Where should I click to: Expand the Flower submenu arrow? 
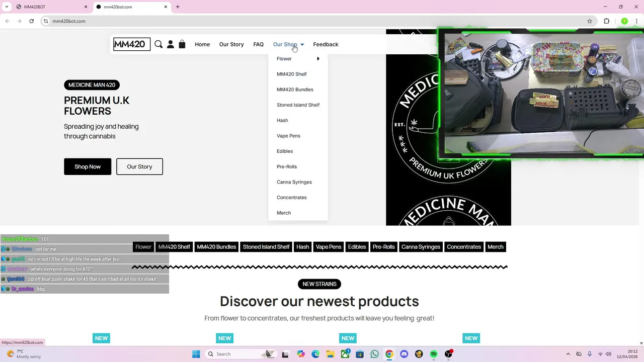tap(318, 59)
